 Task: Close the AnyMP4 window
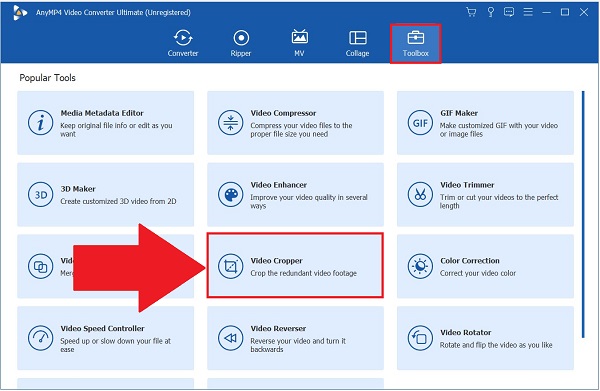click(x=584, y=12)
